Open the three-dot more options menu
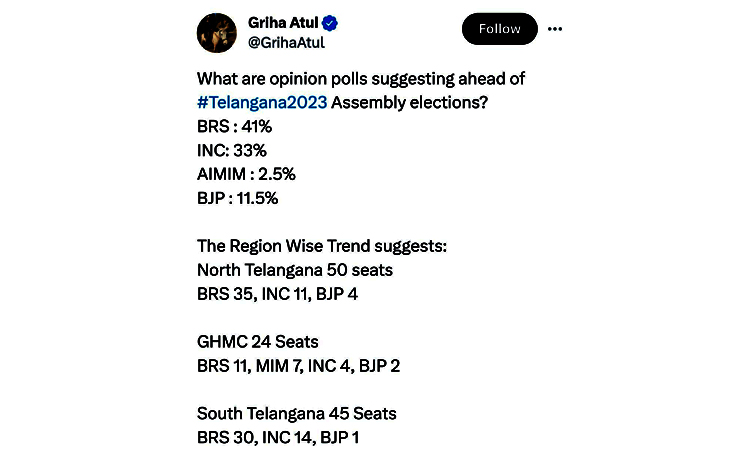 click(554, 29)
